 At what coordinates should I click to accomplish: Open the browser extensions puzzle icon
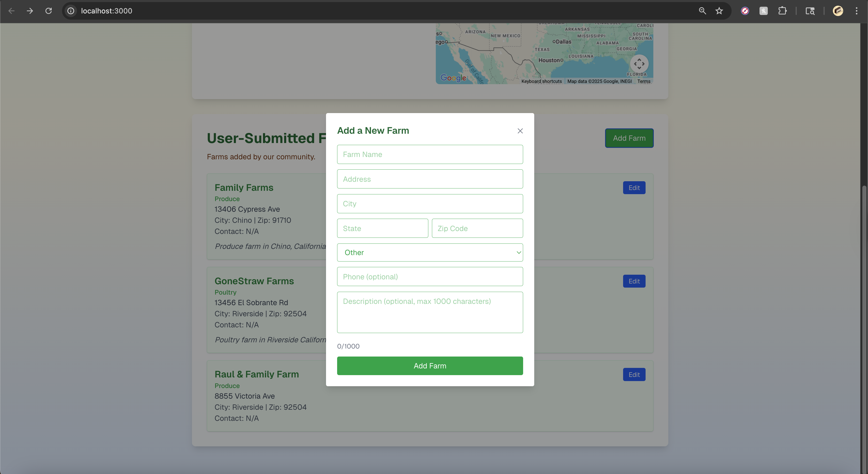coord(782,11)
